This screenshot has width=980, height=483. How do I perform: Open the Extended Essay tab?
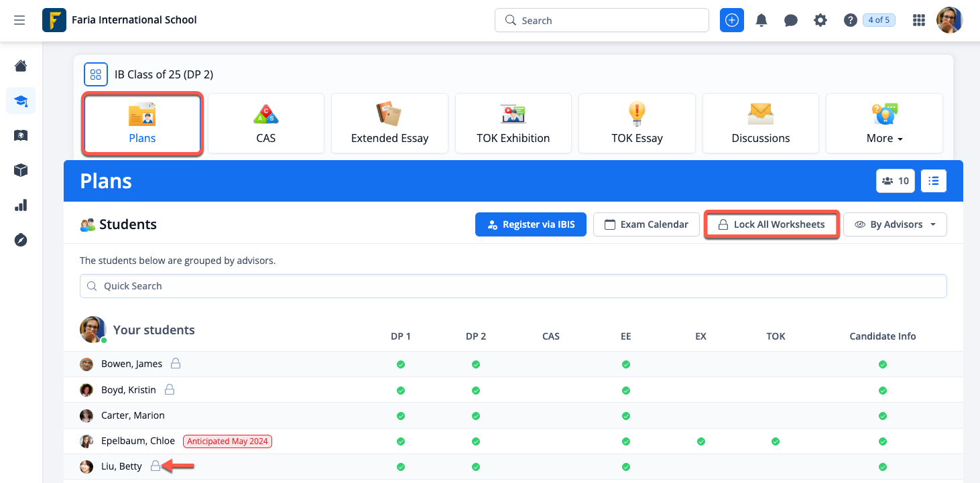[389, 124]
